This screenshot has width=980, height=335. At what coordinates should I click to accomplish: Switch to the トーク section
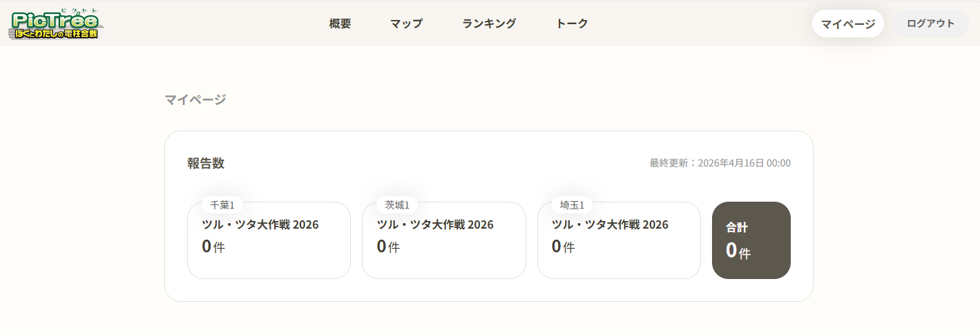[572, 23]
